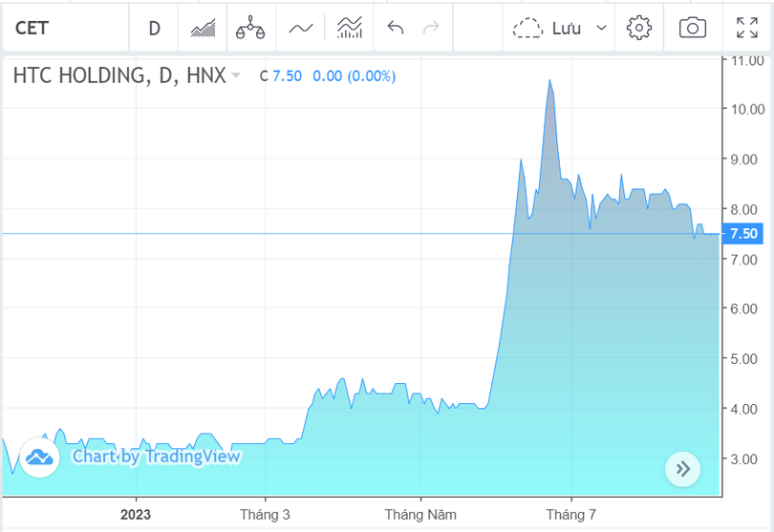The image size is (774, 532).
Task: Click the HTC HOLDING, D, HNX title
Action: 119,75
